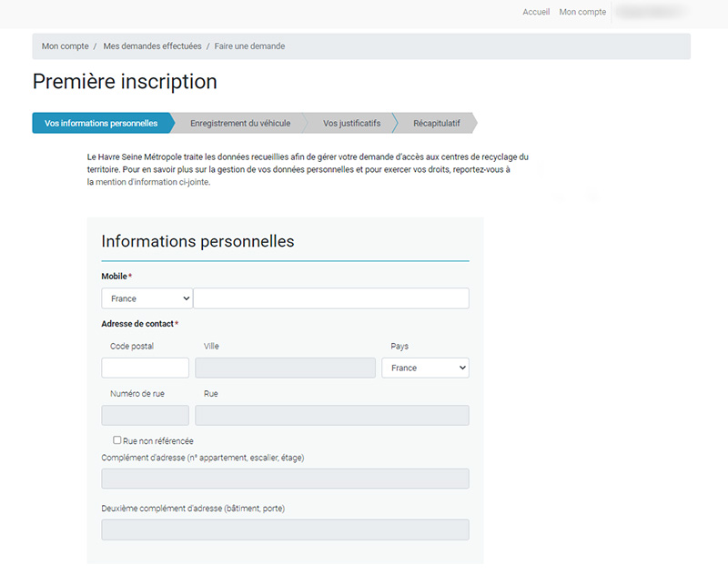Click the Faire une demande breadcrumb

click(x=249, y=46)
